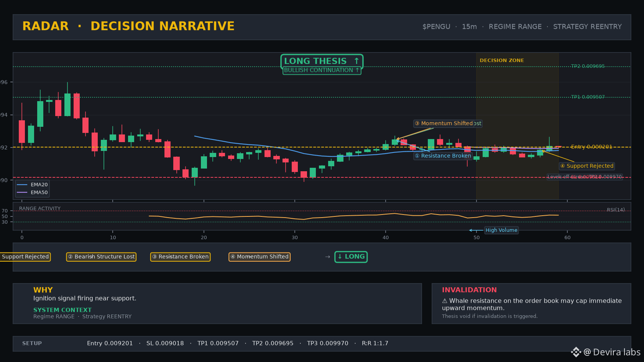Click the EMA20 blue line legend swatch
This screenshot has height=362, width=644.
[x=22, y=185]
